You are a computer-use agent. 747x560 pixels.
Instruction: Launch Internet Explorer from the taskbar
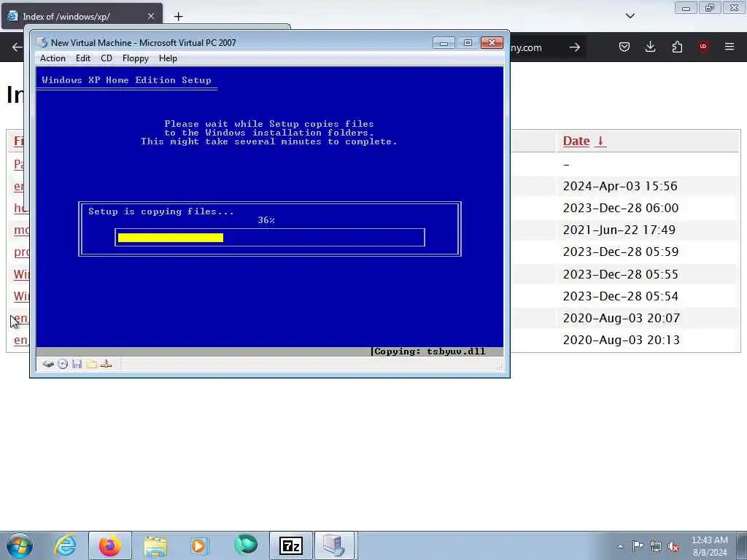click(x=65, y=545)
